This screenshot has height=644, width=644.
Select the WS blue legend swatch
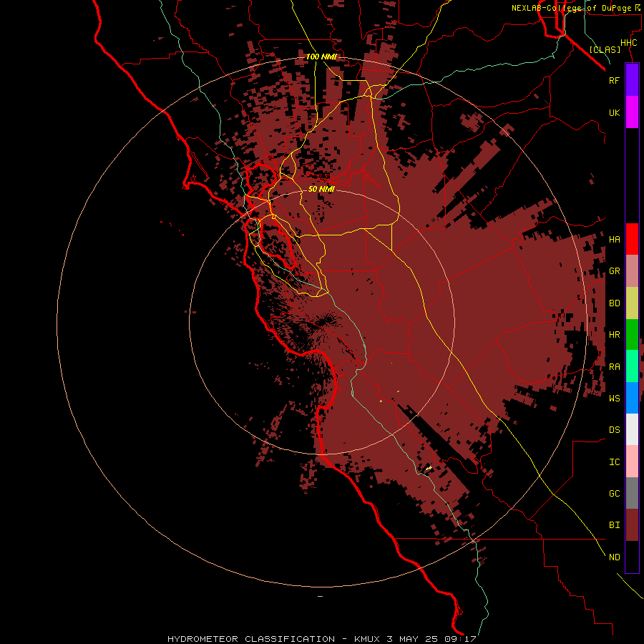pos(632,398)
